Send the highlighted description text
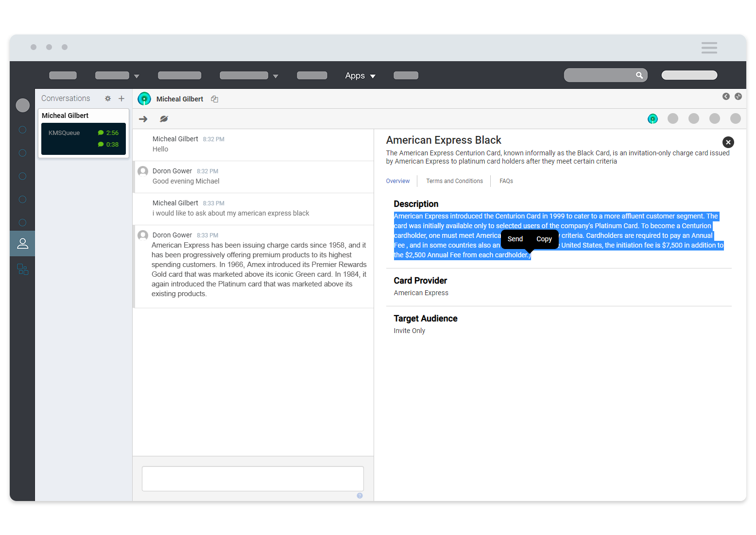The width and height of the screenshot is (756, 535). click(515, 239)
